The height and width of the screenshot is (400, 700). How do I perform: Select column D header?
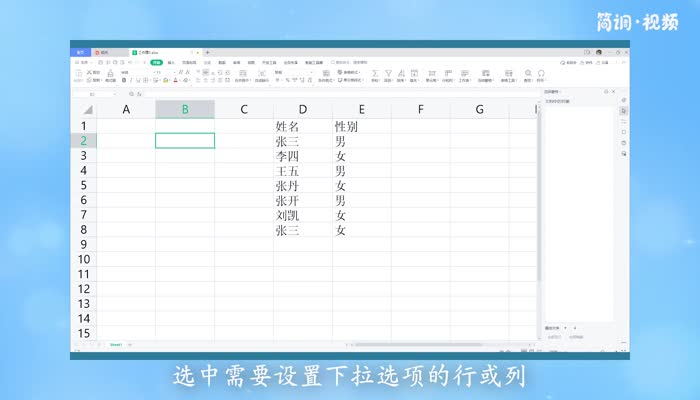303,109
